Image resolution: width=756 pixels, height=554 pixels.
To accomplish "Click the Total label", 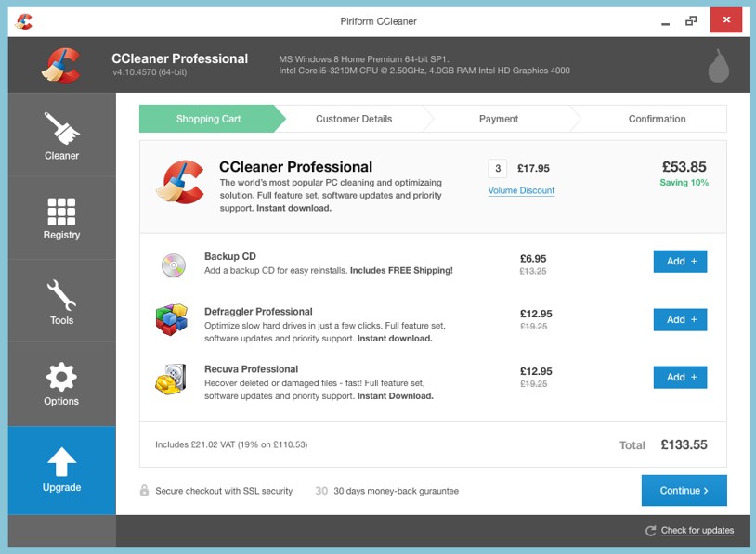I will pos(632,445).
